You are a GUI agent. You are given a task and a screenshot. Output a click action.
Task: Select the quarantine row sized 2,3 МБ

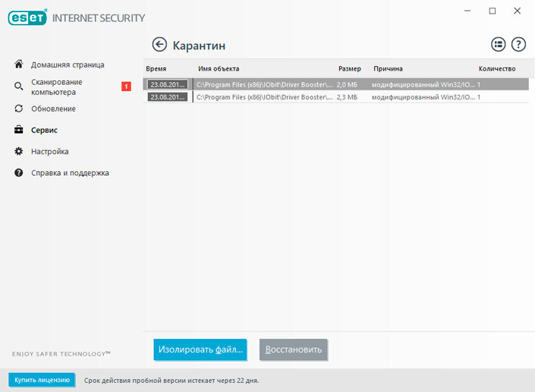coord(335,97)
